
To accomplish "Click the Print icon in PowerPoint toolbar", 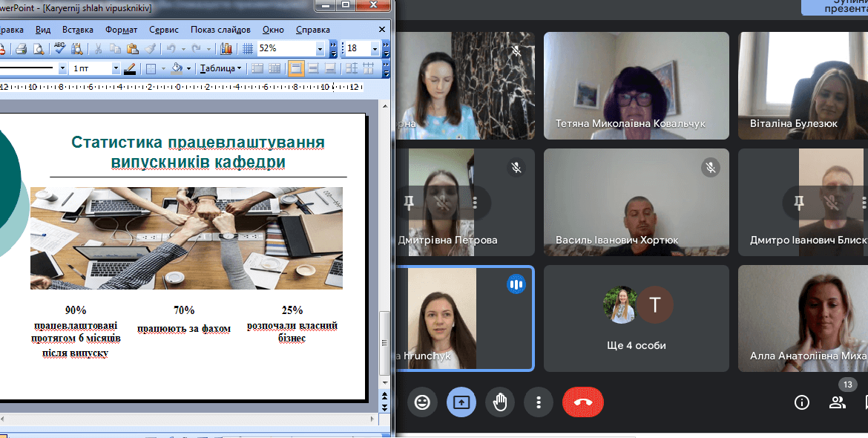I will tap(21, 49).
